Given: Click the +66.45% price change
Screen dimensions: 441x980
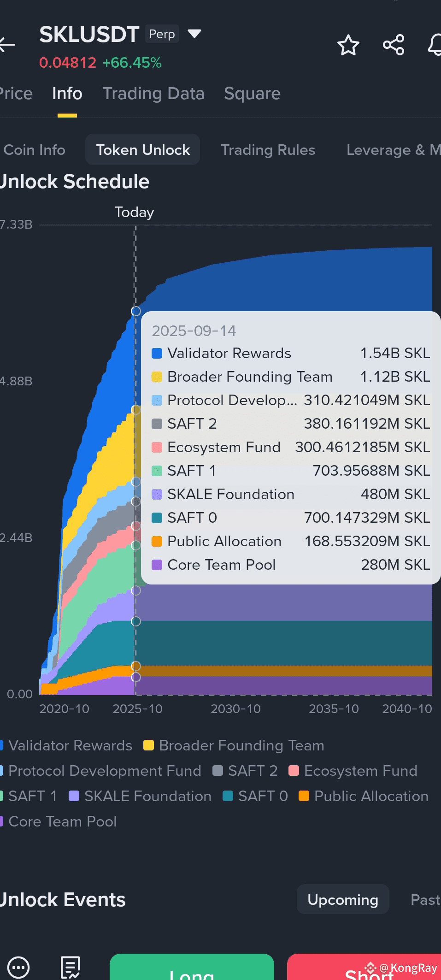Looking at the screenshot, I should (x=132, y=63).
